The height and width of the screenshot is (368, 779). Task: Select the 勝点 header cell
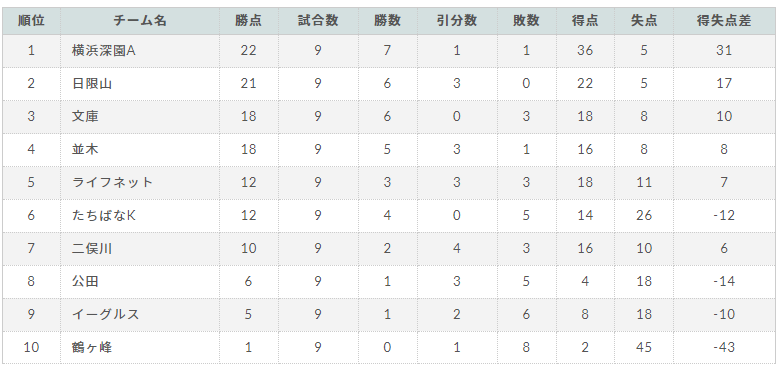pyautogui.click(x=248, y=20)
